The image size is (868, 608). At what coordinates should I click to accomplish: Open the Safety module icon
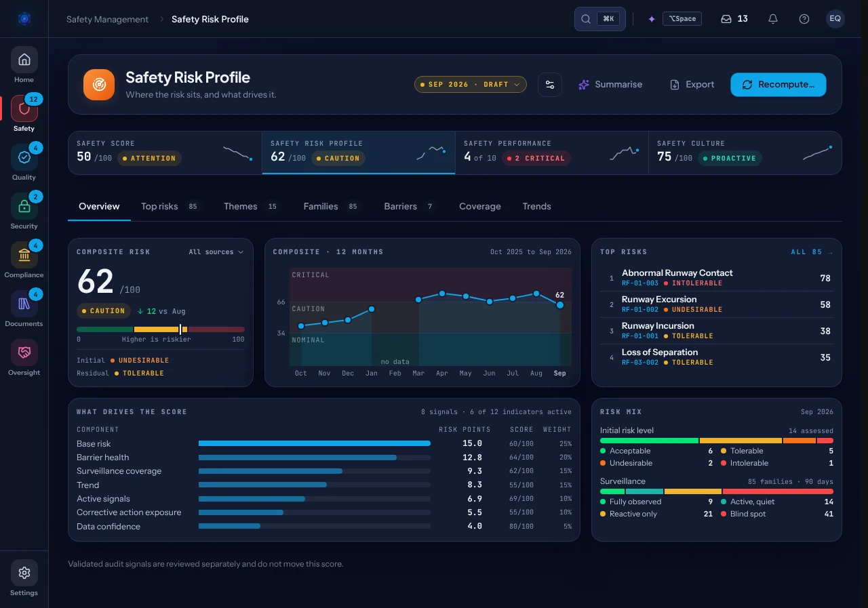tap(24, 108)
